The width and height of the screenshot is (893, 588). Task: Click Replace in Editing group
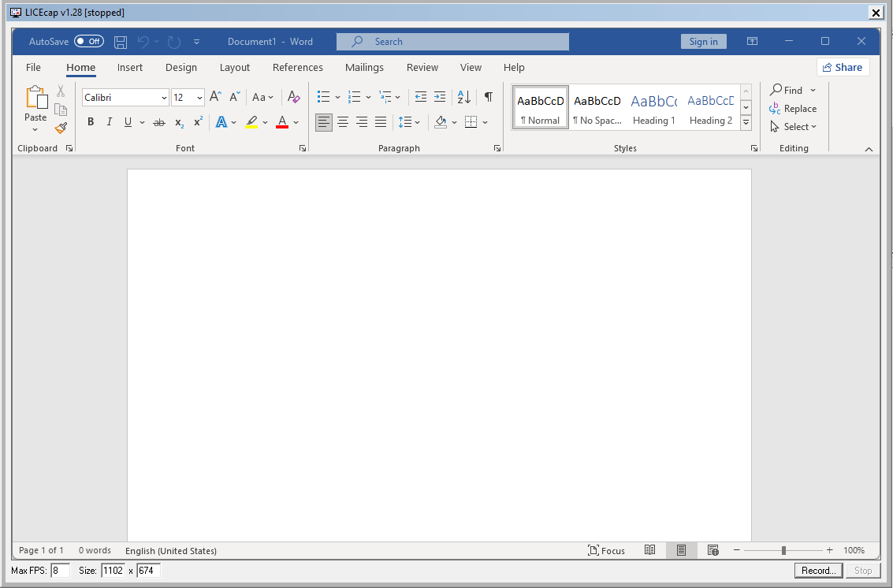pos(793,108)
